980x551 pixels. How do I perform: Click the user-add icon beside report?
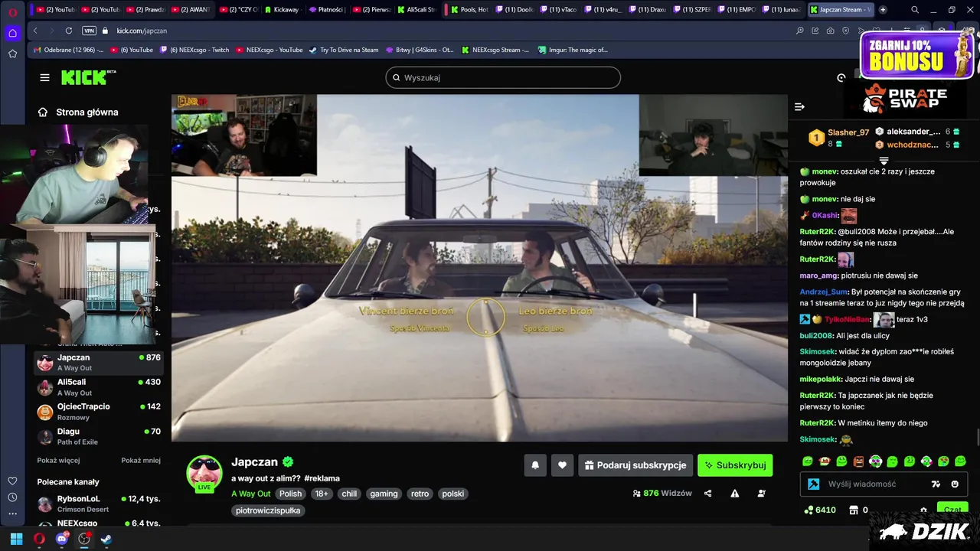pyautogui.click(x=761, y=494)
